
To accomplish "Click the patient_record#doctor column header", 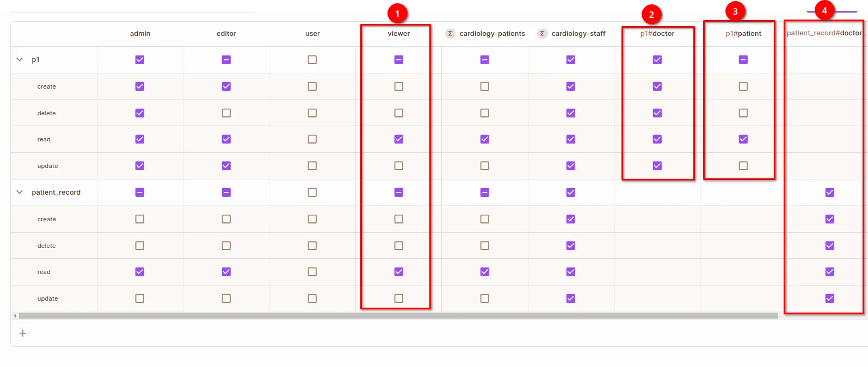I will (825, 33).
